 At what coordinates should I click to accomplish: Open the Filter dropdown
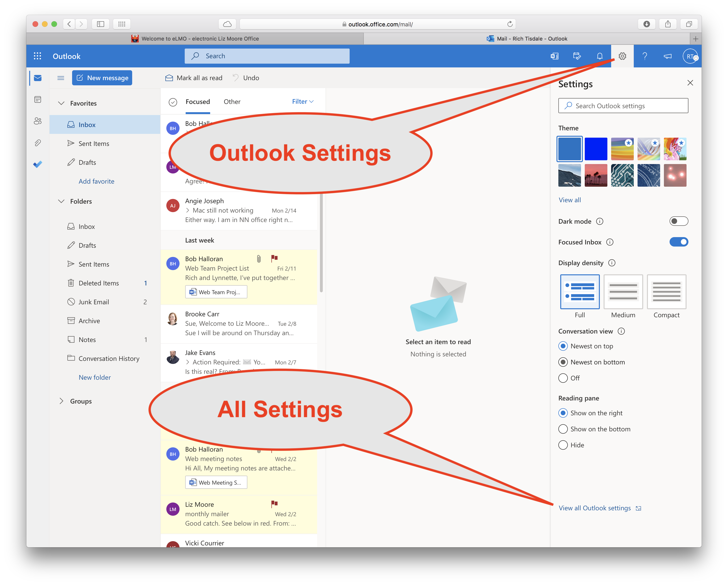303,102
